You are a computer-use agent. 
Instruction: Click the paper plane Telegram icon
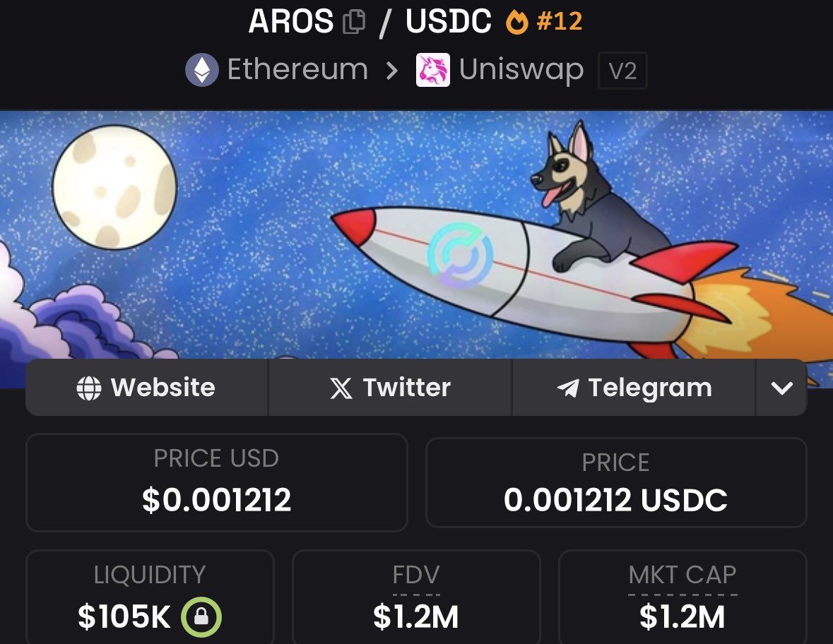tap(568, 388)
